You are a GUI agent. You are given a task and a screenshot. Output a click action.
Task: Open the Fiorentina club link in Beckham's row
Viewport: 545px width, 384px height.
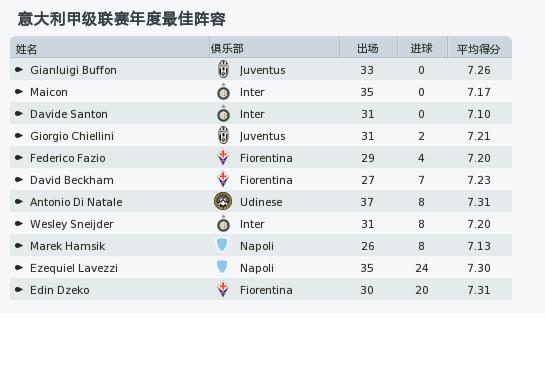tap(266, 180)
